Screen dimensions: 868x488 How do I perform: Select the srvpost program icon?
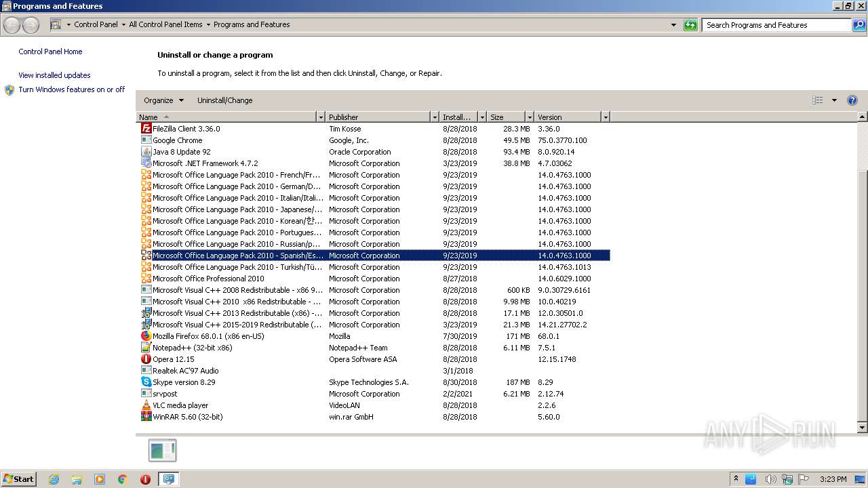(146, 394)
